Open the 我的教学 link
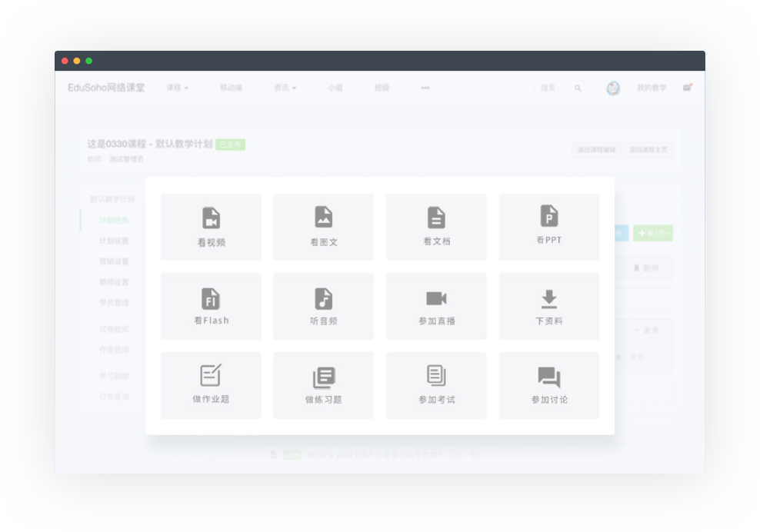The height and width of the screenshot is (532, 760). (651, 88)
